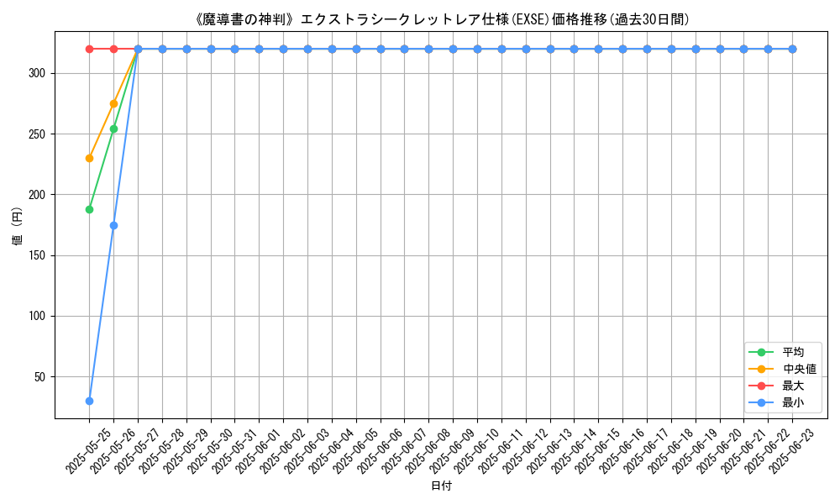Click the y-axis tick label 250

point(36,134)
